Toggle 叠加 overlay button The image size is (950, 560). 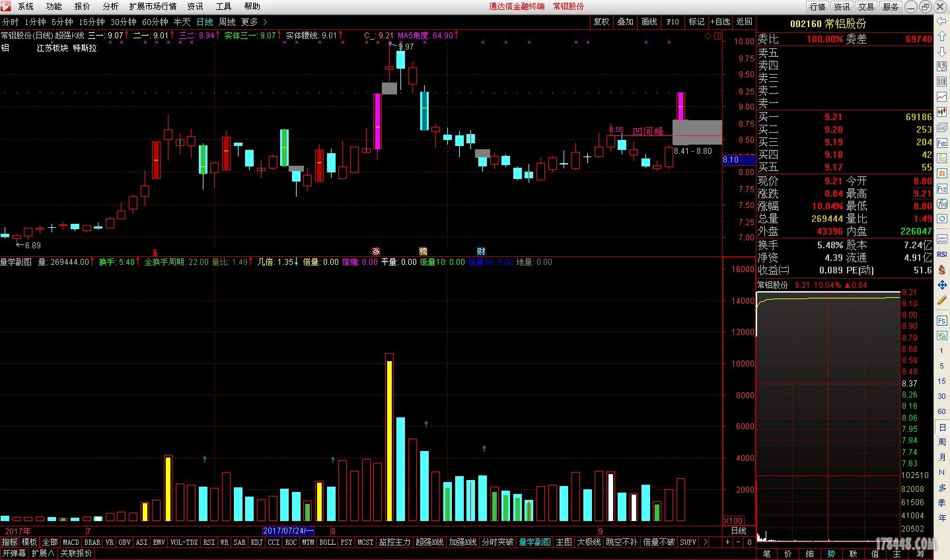[625, 22]
